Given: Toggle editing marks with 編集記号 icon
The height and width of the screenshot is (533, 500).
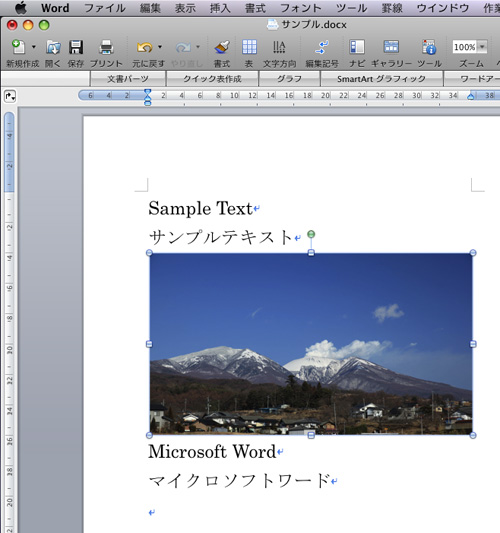Looking at the screenshot, I should point(322,47).
